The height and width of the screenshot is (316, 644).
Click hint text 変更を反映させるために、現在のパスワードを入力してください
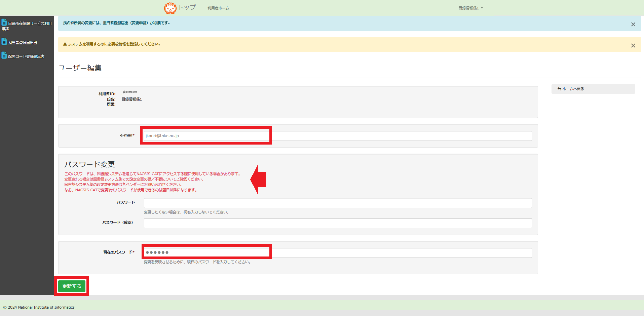click(197, 262)
